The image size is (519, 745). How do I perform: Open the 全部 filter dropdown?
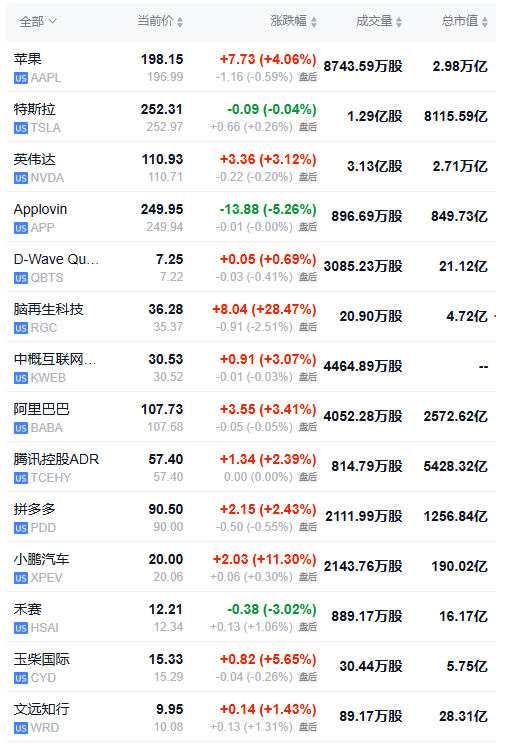[38, 21]
